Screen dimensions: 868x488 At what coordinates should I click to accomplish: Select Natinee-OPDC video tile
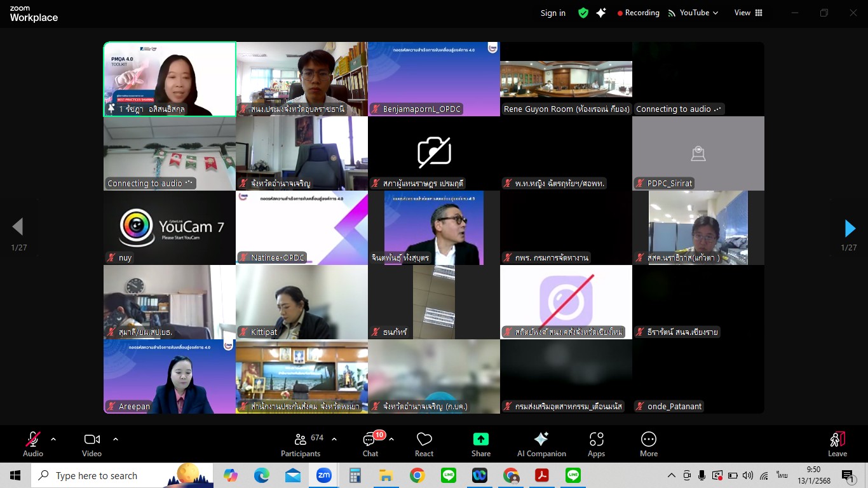coord(302,228)
